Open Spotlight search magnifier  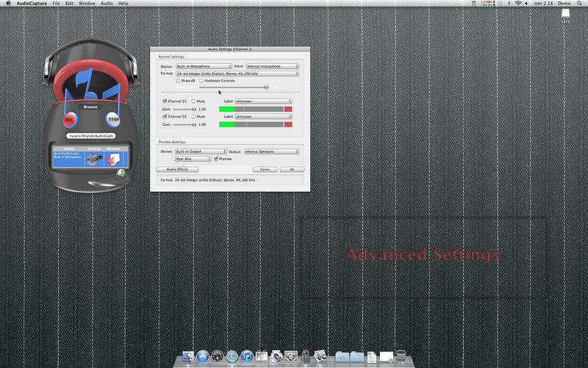(x=579, y=3)
